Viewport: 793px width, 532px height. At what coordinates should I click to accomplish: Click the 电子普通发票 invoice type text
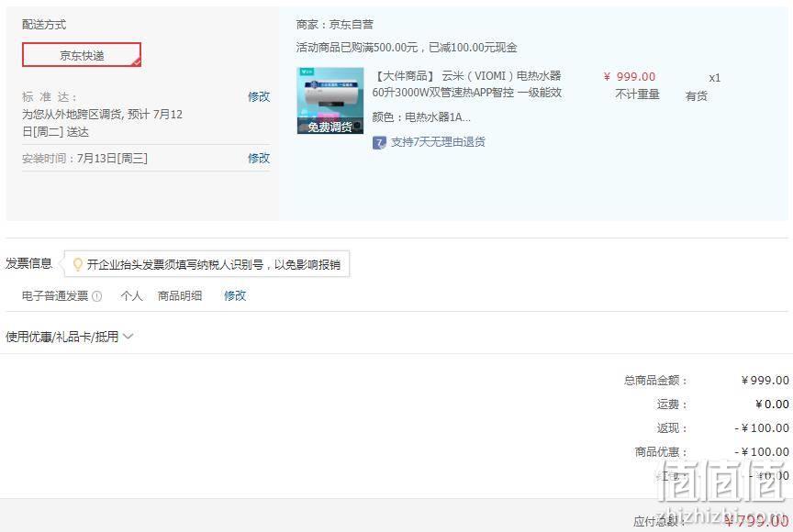coord(55,296)
